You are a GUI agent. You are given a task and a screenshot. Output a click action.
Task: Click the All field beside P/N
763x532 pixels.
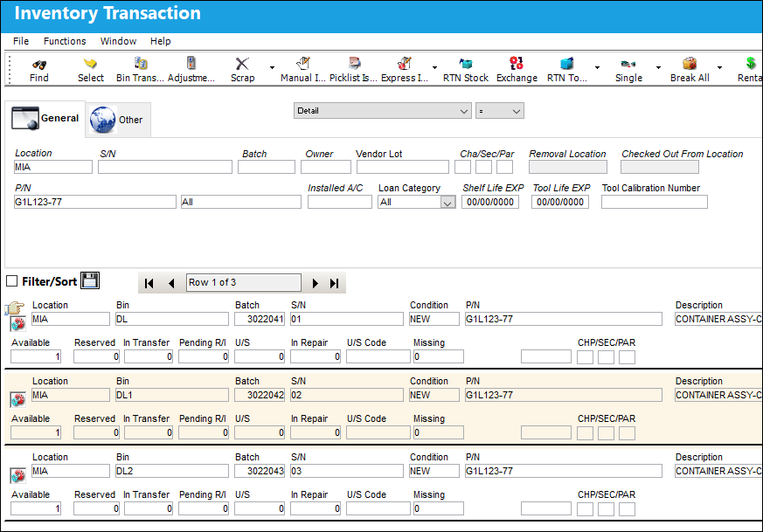(x=241, y=202)
